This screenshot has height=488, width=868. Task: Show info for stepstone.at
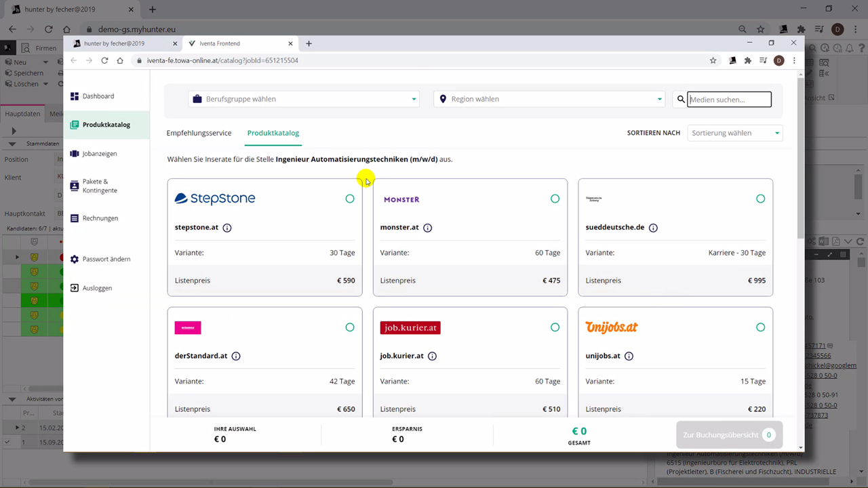tap(227, 228)
